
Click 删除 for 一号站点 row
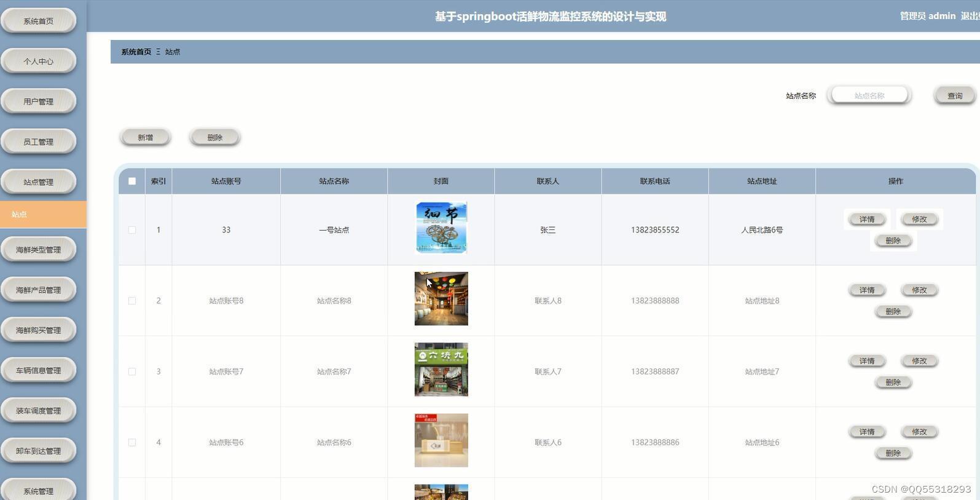pos(893,240)
